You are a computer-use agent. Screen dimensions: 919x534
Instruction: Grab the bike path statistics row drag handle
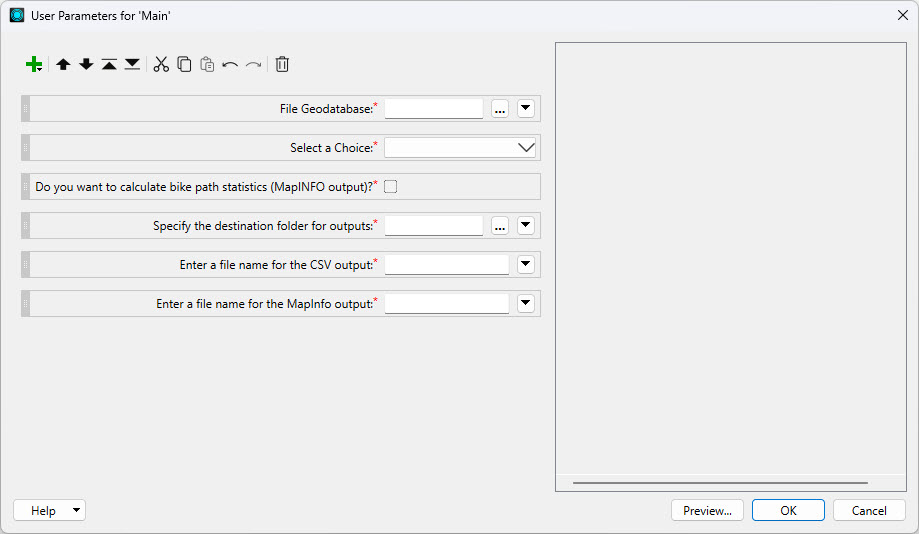pos(25,186)
